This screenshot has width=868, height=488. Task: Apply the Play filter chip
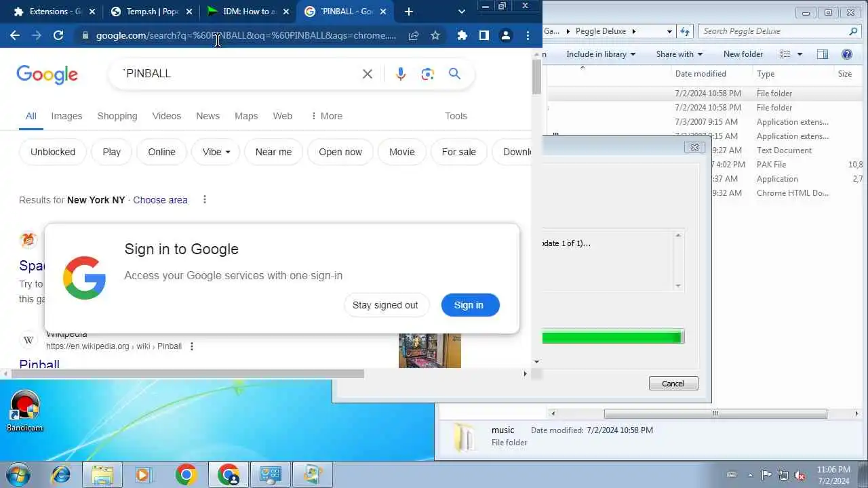(111, 152)
